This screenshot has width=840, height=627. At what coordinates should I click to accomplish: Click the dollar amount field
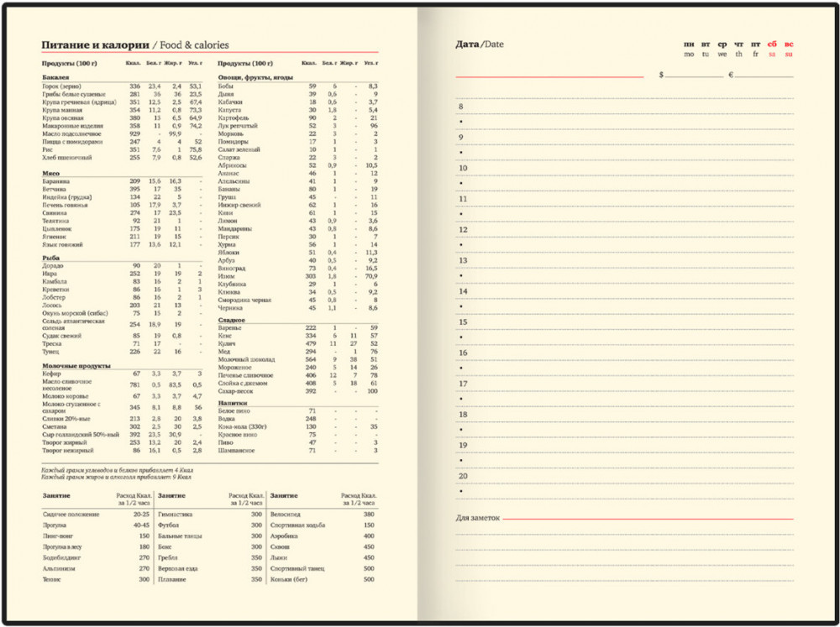pos(696,75)
